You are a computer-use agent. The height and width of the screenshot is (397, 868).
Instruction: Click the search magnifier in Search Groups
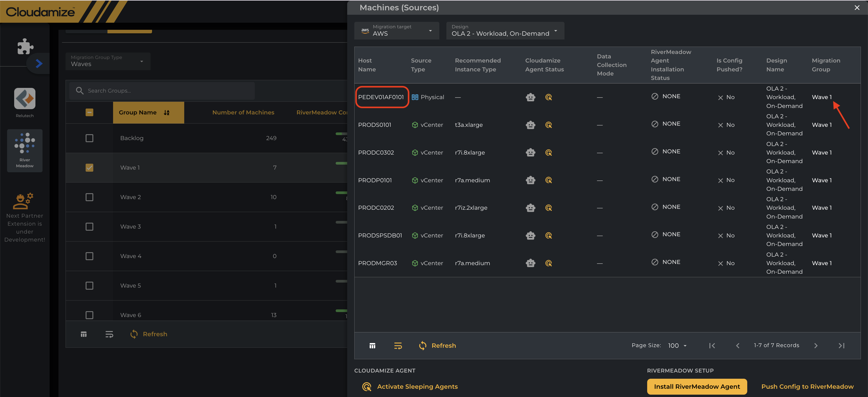[x=79, y=91]
